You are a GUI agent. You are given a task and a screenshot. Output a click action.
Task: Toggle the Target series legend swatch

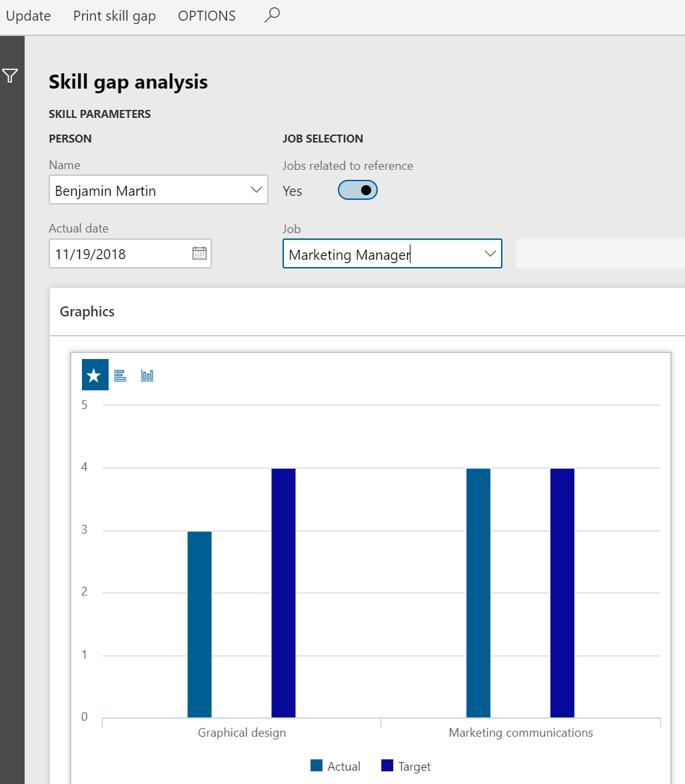pos(387,766)
